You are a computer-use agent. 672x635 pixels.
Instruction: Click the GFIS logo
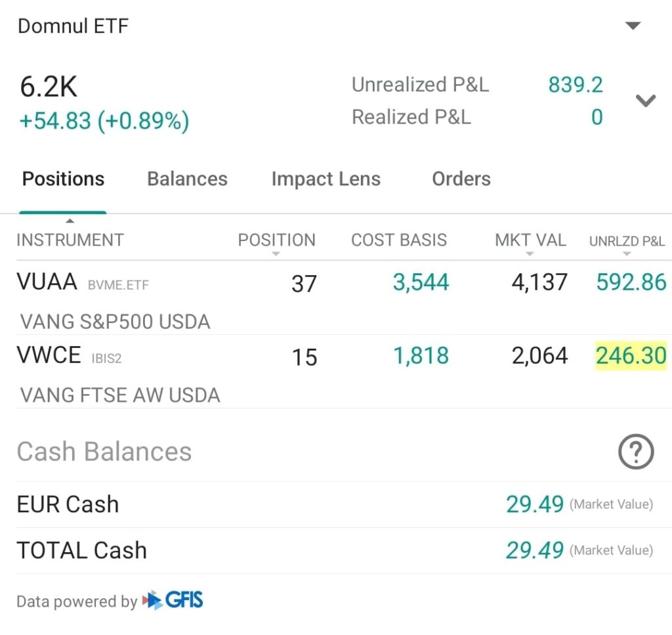click(x=173, y=600)
